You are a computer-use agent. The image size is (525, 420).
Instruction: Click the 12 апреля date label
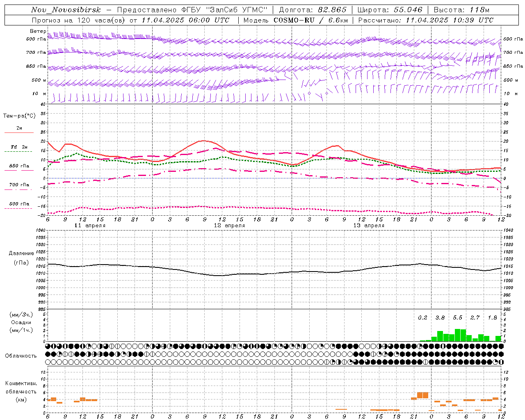[x=229, y=226]
